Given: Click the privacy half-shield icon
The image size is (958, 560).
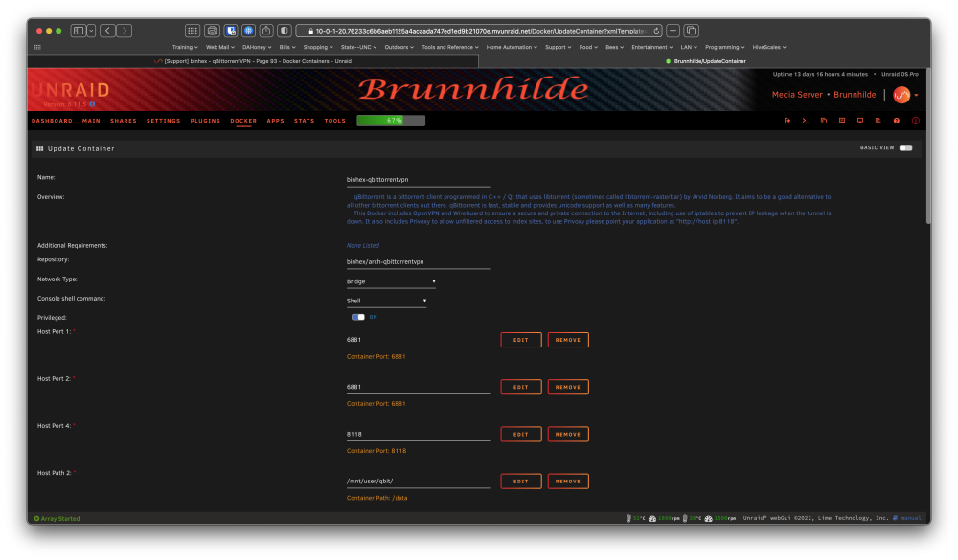Looking at the screenshot, I should pos(285,31).
